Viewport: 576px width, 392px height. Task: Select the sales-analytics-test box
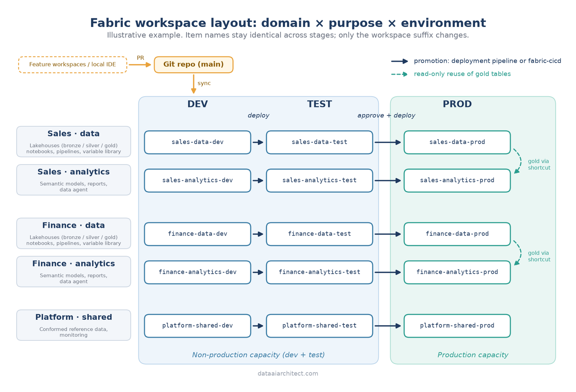point(320,181)
